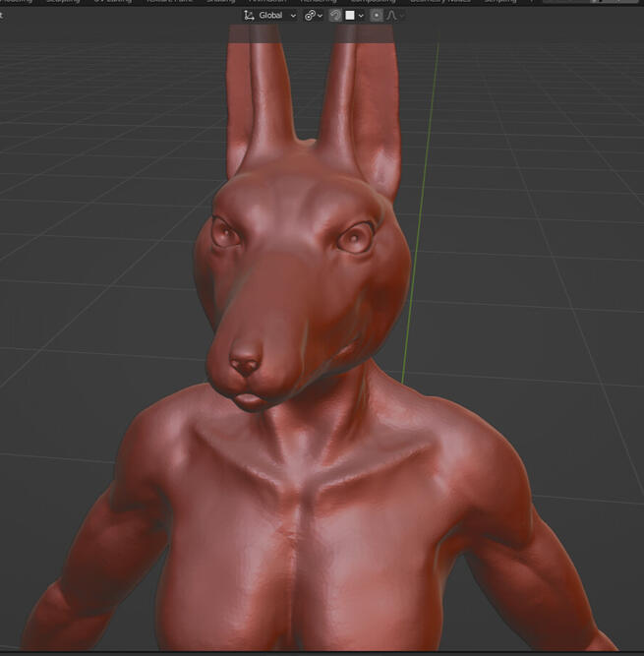Expand the snapping options dropdown arrow

click(361, 16)
